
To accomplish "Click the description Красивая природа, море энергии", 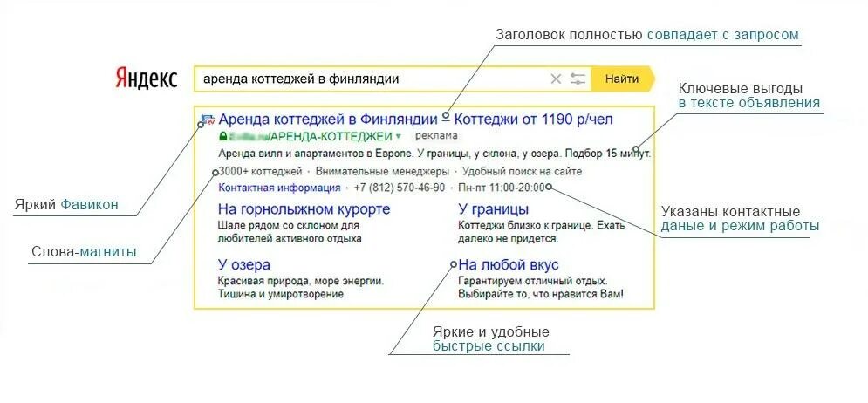I will 301,287.
